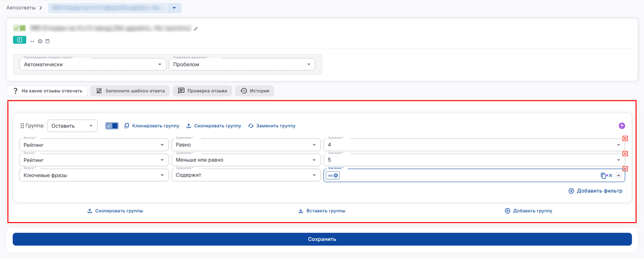Open the value dropdown showing 5

tap(474, 160)
